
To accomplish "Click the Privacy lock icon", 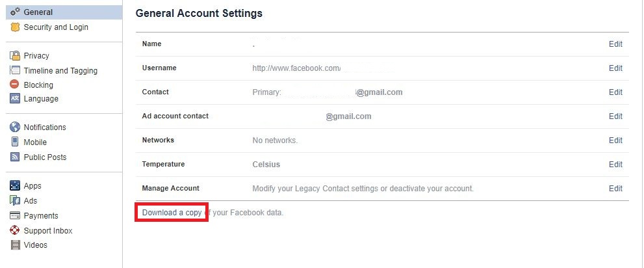I will [x=15, y=56].
